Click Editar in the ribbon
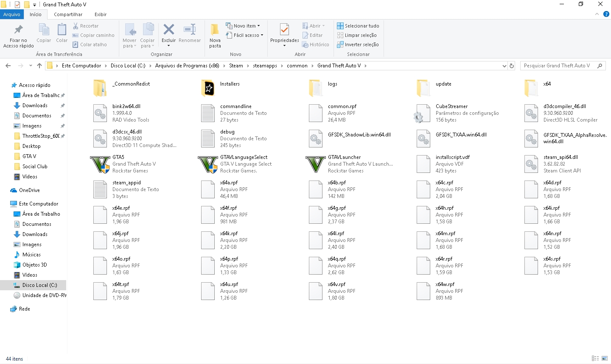The width and height of the screenshot is (611, 364). [x=312, y=35]
